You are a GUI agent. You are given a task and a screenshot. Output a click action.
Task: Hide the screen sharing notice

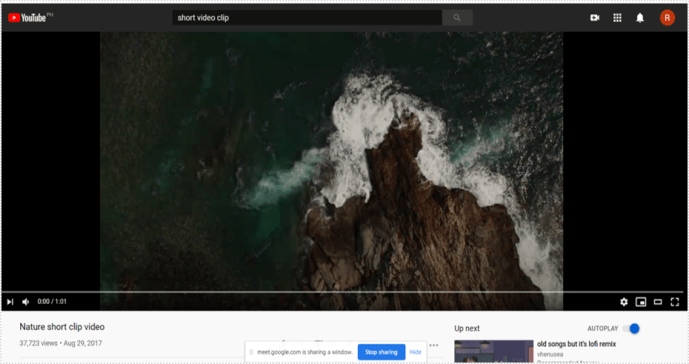[415, 352]
